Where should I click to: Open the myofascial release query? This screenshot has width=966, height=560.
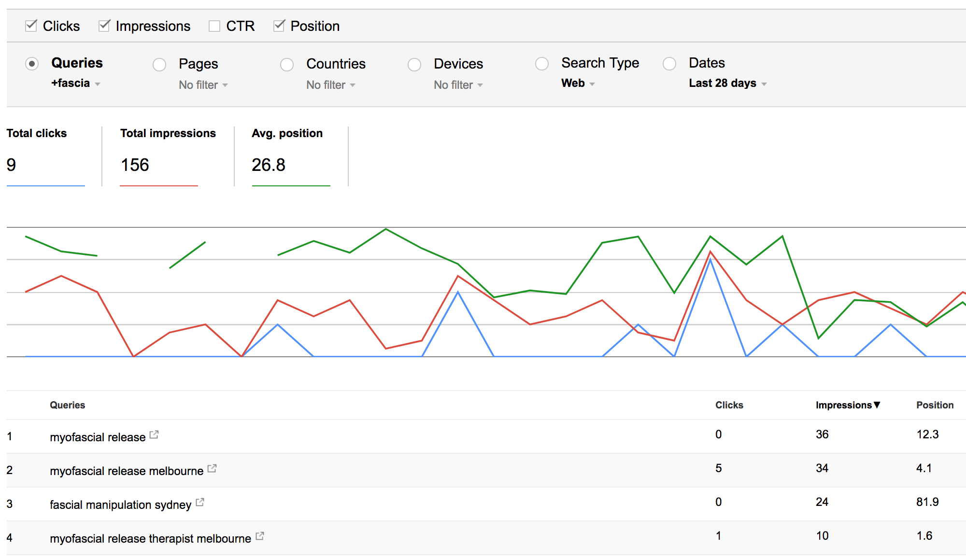(x=98, y=437)
